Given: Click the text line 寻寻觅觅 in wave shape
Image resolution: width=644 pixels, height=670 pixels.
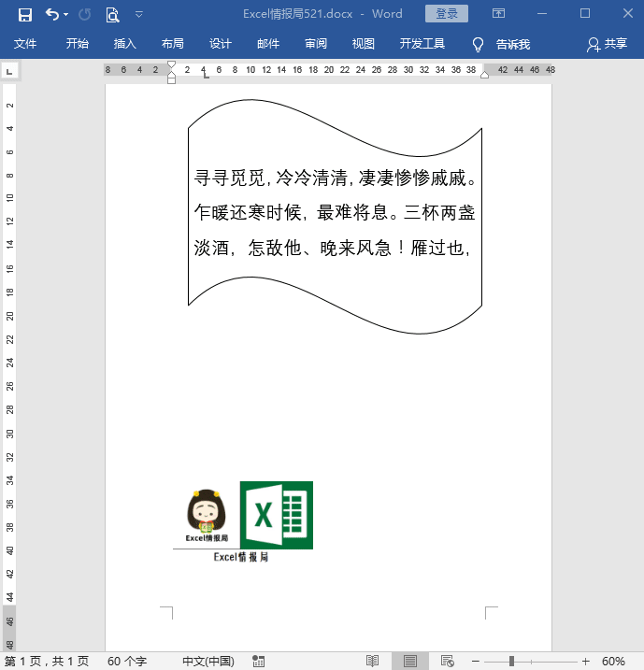Looking at the screenshot, I should pos(336,178).
